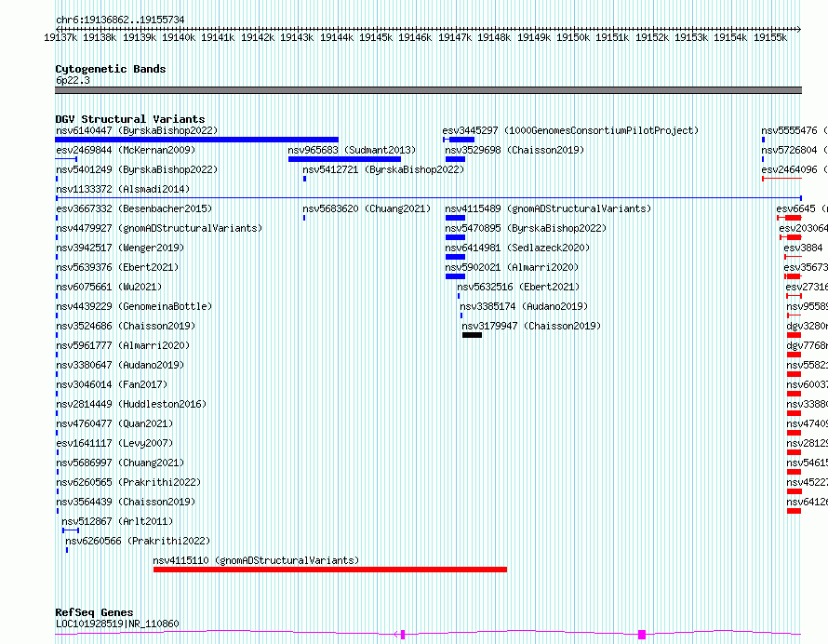The width and height of the screenshot is (828, 644).
Task: Click the 19145k ruler position
Action: 376,37
